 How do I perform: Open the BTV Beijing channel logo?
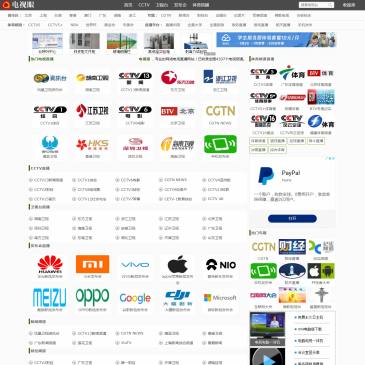pos(177,111)
